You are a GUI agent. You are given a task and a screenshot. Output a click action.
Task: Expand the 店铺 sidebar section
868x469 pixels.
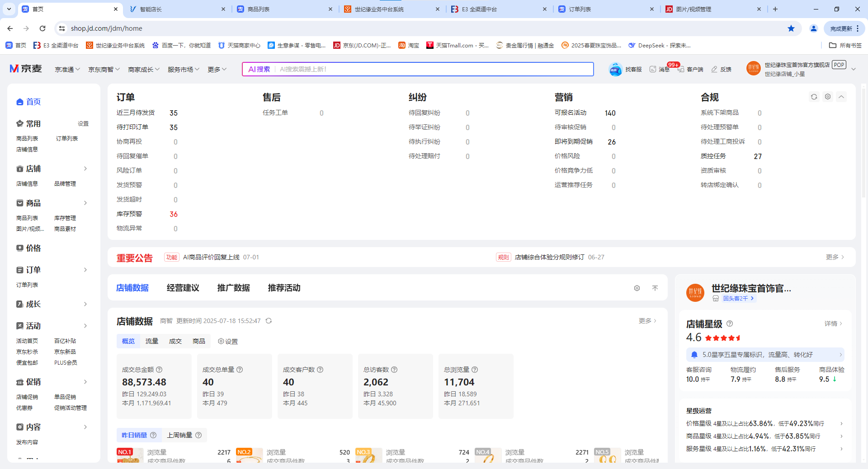tap(85, 169)
